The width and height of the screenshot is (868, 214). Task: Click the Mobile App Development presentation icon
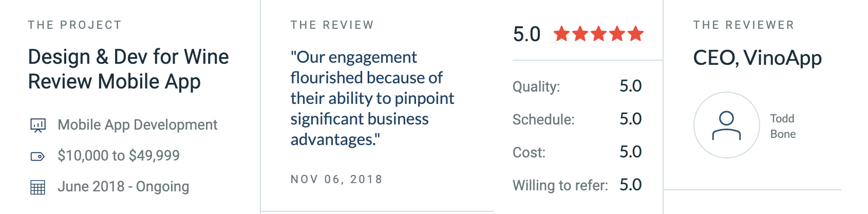38,125
